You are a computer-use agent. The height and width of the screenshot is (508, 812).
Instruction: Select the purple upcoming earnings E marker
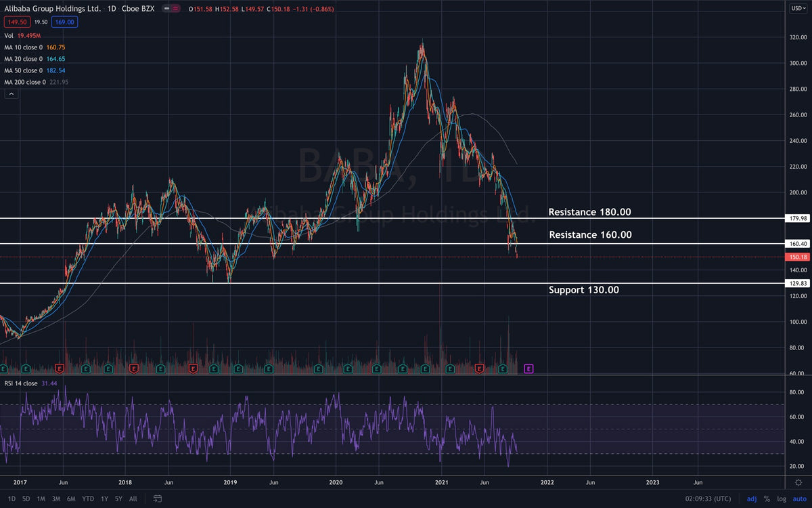click(x=527, y=369)
